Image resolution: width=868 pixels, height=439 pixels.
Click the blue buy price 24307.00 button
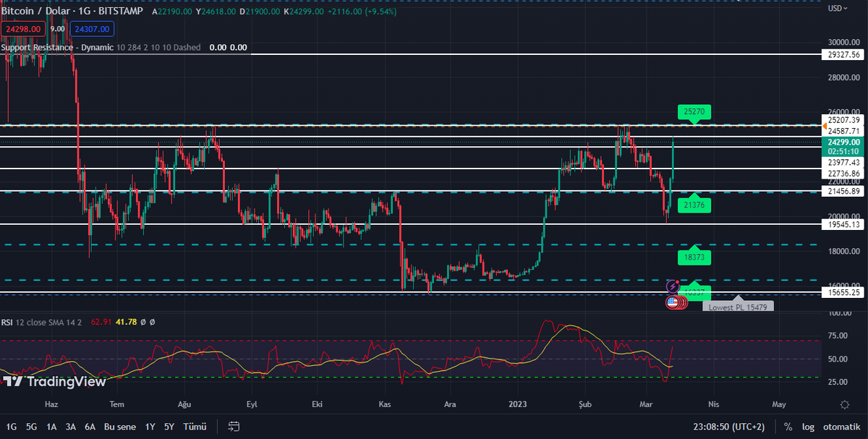coord(92,29)
